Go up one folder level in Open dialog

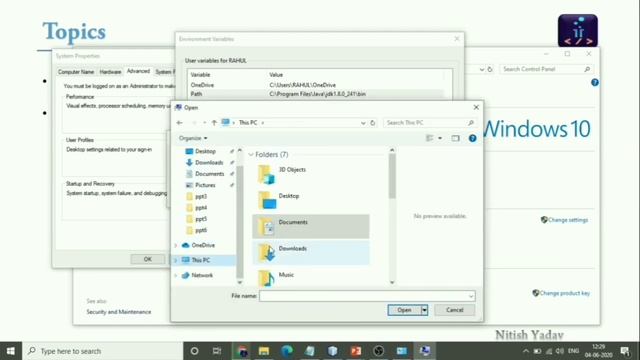[x=214, y=122]
